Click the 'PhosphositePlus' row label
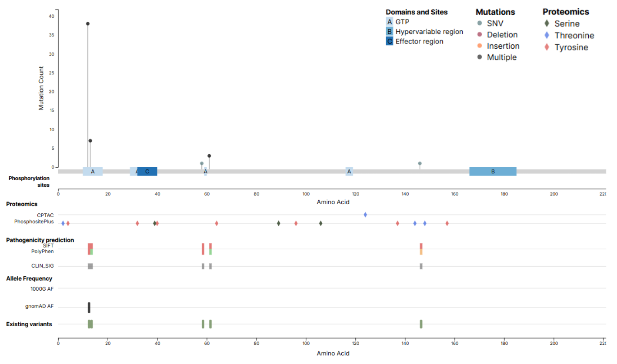 click(x=34, y=222)
